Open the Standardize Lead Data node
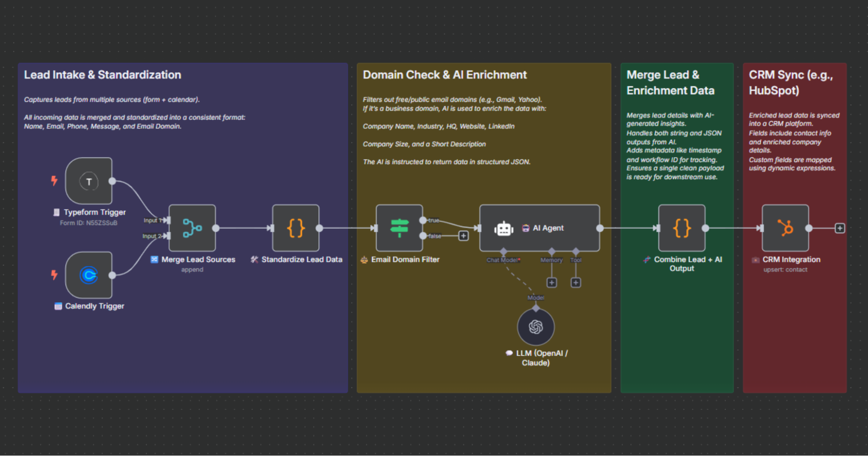868x456 pixels. 295,227
